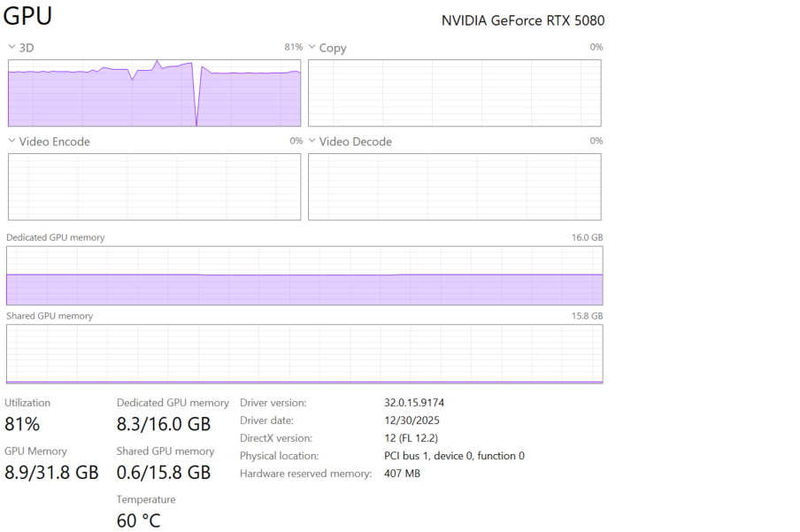Open the Copy engine dropdown chevron

pos(312,47)
